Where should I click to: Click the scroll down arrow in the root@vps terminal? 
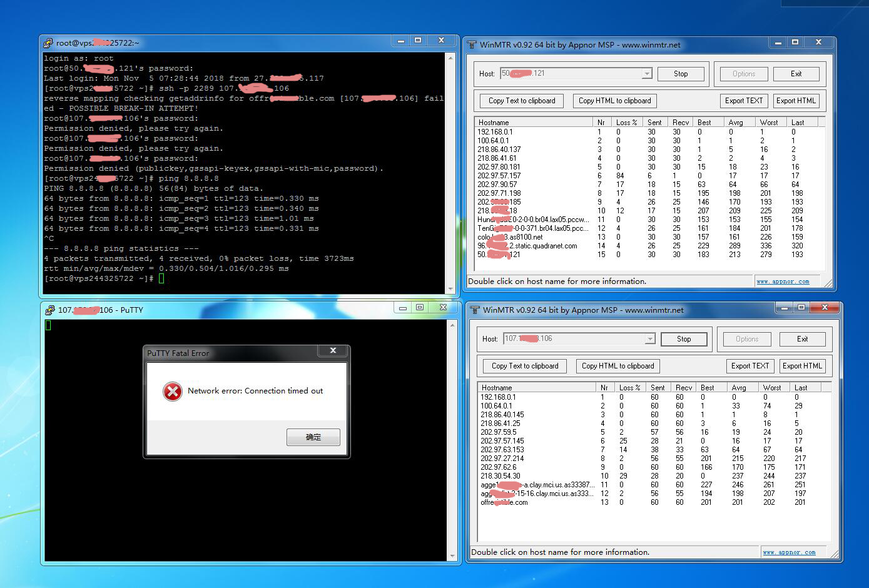[x=450, y=289]
